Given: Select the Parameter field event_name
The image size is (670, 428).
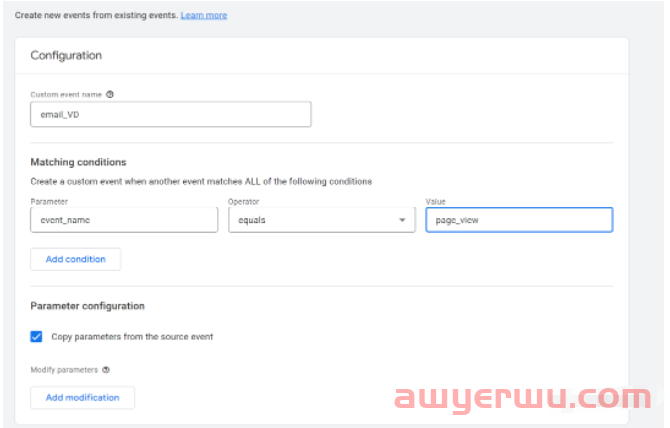Looking at the screenshot, I should (124, 220).
